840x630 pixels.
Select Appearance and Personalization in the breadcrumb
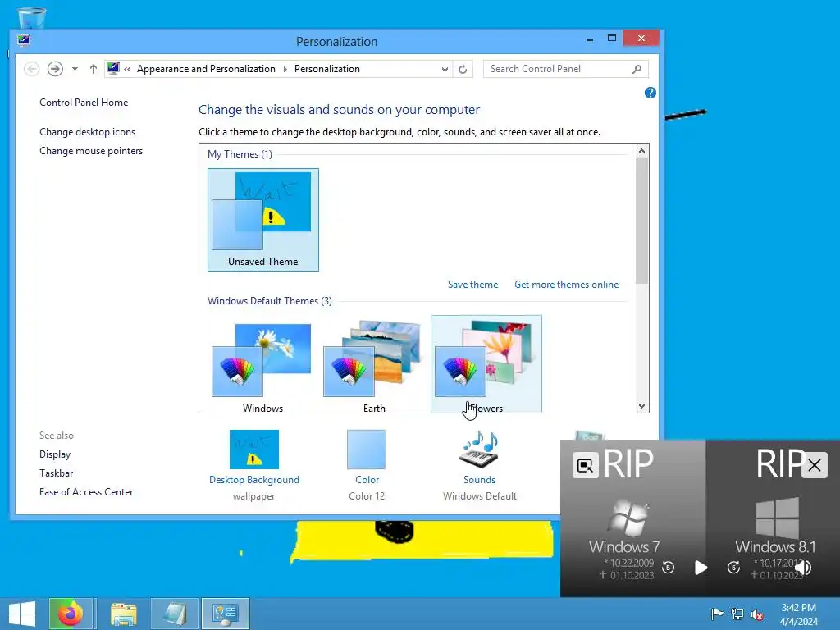[206, 69]
